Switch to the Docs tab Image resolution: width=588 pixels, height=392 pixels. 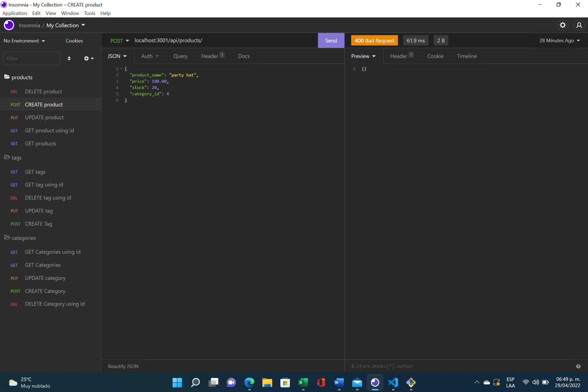pyautogui.click(x=244, y=56)
